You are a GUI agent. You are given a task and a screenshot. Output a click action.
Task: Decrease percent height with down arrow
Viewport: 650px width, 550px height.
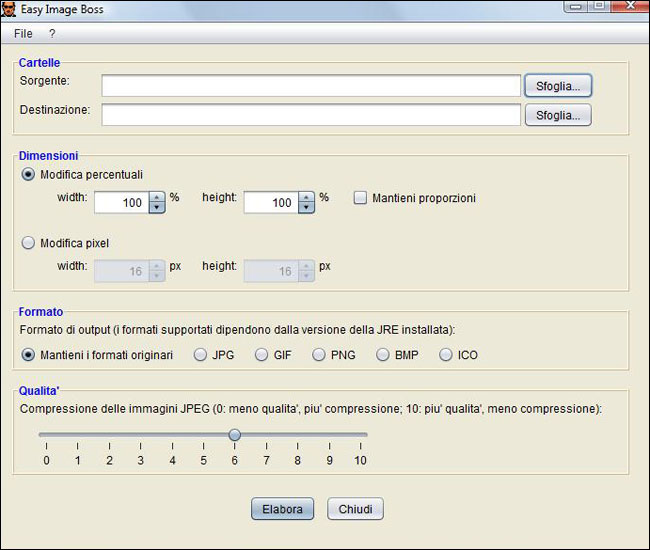point(307,208)
